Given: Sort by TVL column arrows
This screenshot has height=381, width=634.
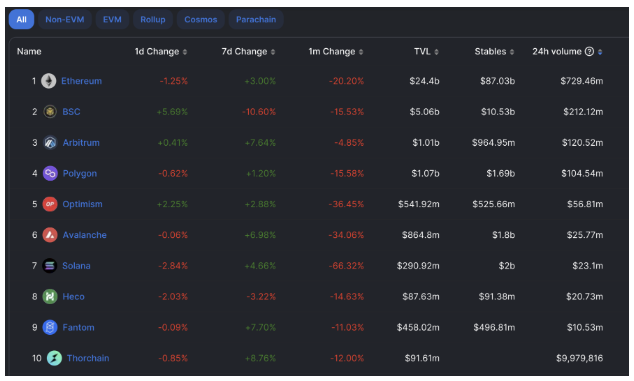Looking at the screenshot, I should pyautogui.click(x=436, y=52).
